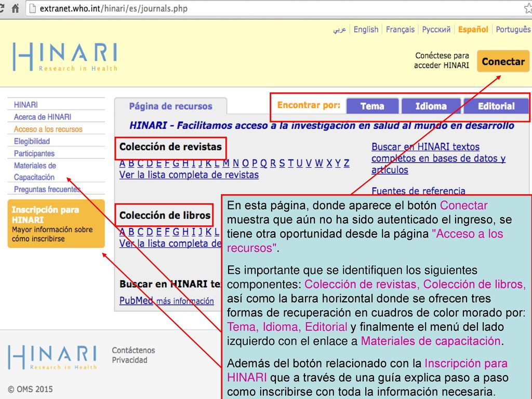Open the PubMed link
This screenshot has height=399, width=532.
pos(136,301)
